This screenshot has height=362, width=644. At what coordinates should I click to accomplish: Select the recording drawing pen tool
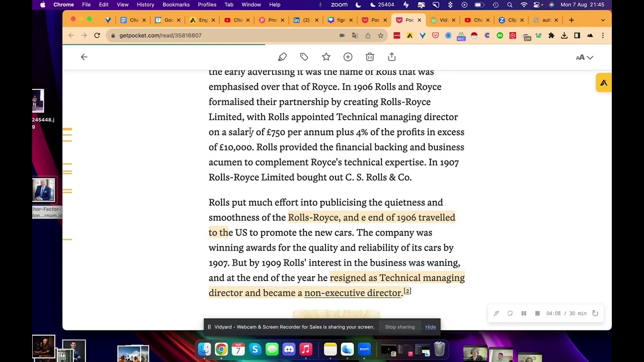pos(496,313)
